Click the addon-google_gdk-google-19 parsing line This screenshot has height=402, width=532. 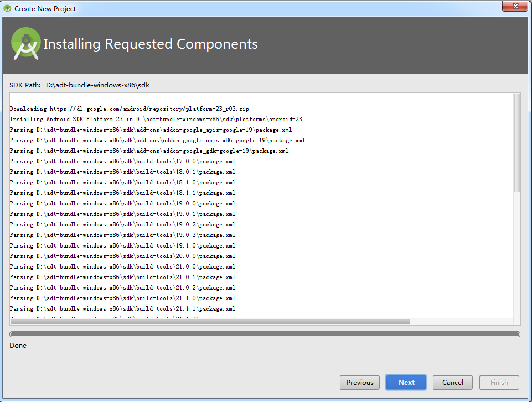pos(149,151)
